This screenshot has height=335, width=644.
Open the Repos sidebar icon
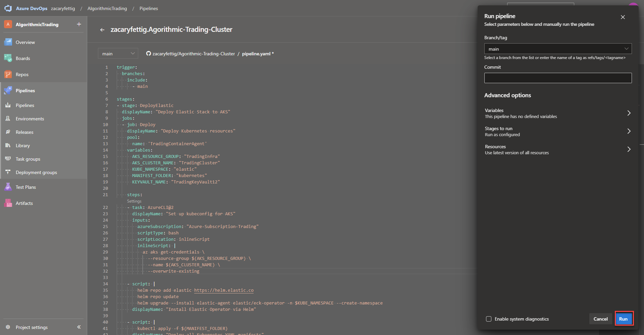(8, 74)
